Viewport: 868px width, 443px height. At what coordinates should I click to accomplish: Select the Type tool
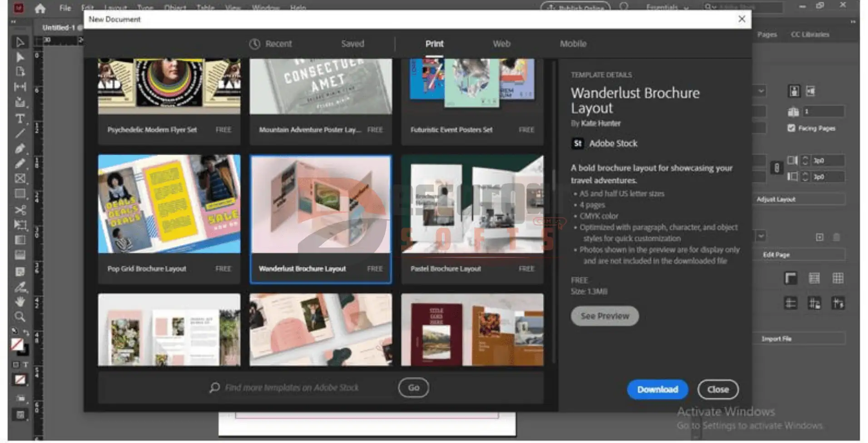click(20, 119)
